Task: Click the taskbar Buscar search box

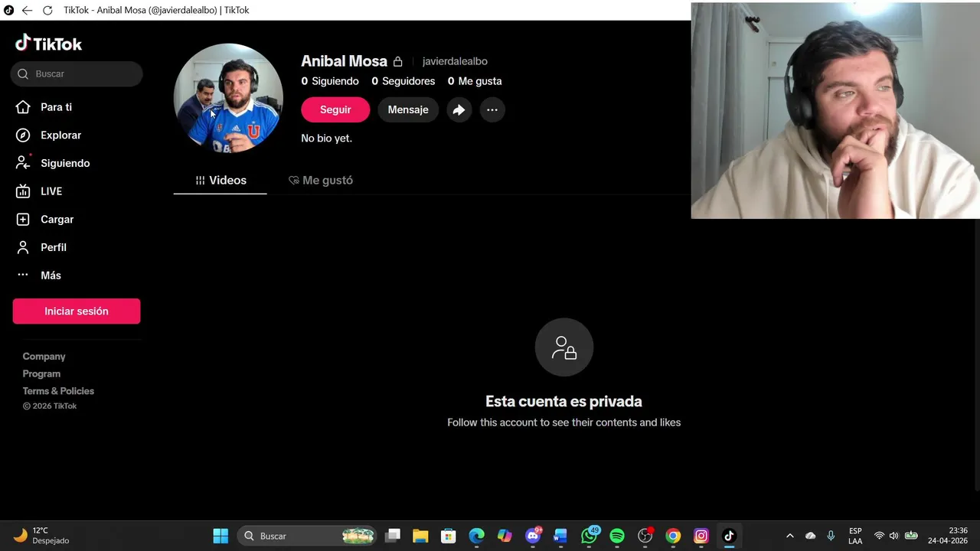Action: pyautogui.click(x=308, y=536)
